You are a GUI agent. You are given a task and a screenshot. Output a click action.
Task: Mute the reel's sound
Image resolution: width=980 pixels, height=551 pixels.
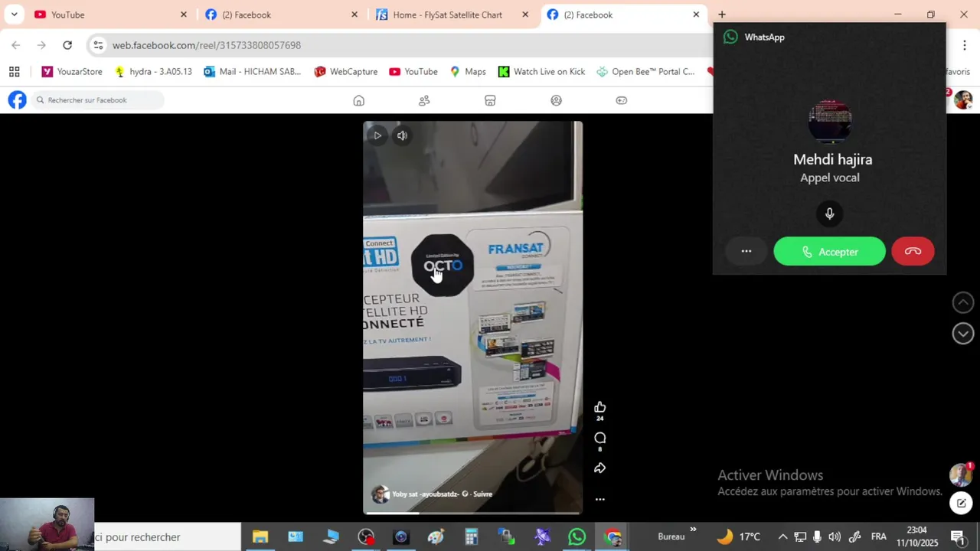click(402, 135)
